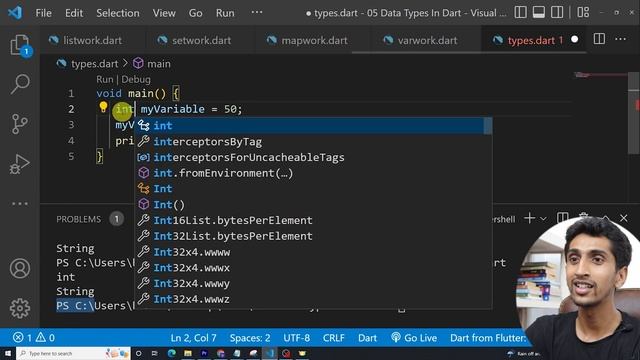Image resolution: width=640 pixels, height=360 pixels.
Task: Open Premiere Pro from the taskbar
Action: tap(204, 353)
